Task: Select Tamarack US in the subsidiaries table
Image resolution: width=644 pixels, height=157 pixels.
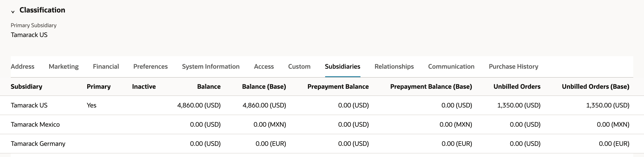Action: (29, 105)
